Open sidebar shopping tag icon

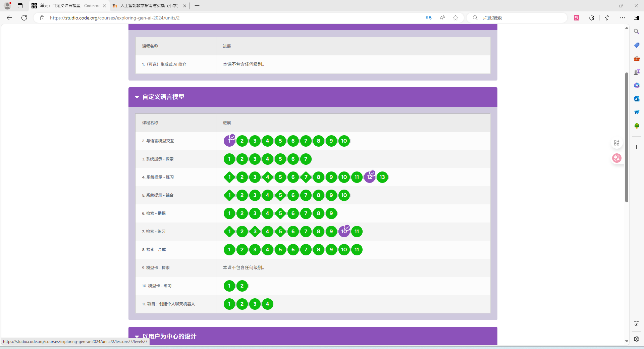[636, 45]
